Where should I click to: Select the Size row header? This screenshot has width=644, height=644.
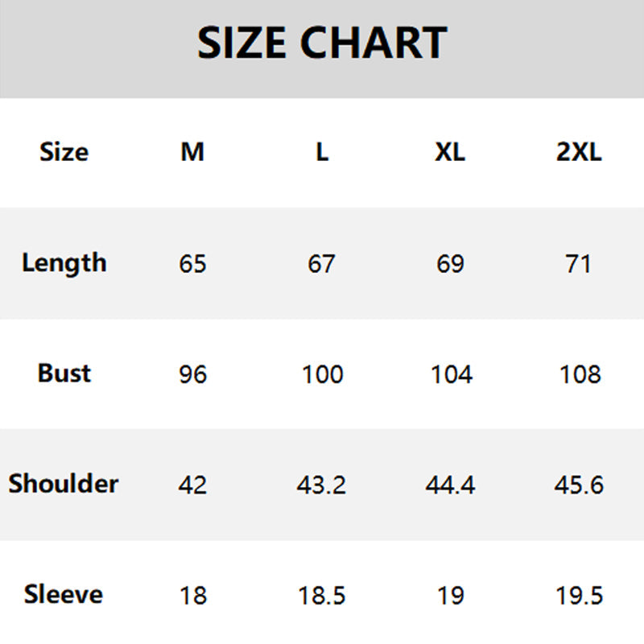pos(64,151)
